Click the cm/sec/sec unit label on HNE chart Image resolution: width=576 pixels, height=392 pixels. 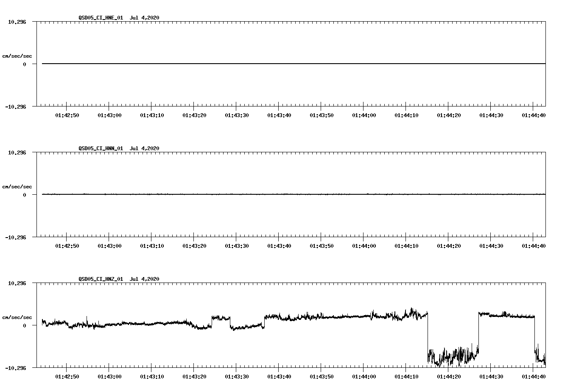17,56
